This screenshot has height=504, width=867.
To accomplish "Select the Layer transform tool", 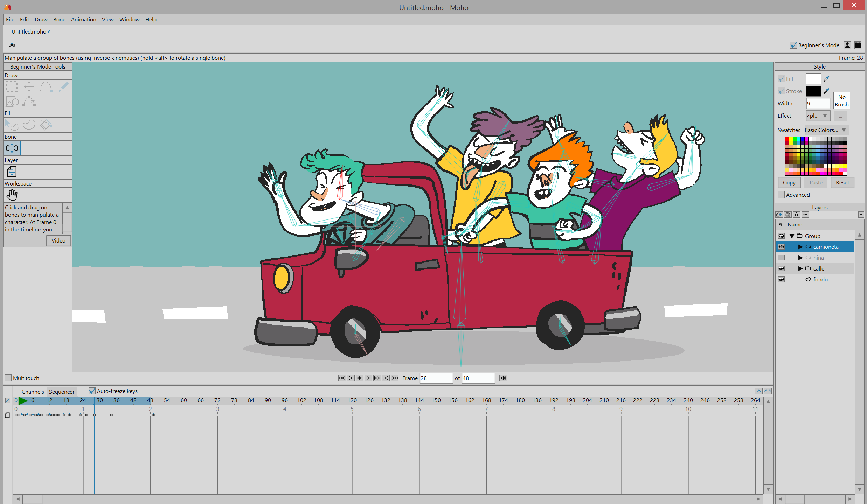I will pyautogui.click(x=12, y=171).
